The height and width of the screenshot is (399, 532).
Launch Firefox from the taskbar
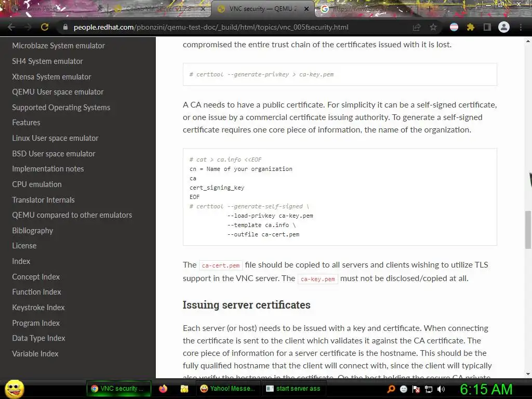(x=163, y=389)
